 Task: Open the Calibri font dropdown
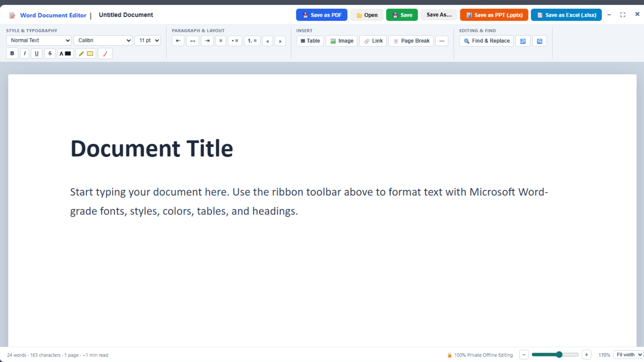[x=103, y=40]
